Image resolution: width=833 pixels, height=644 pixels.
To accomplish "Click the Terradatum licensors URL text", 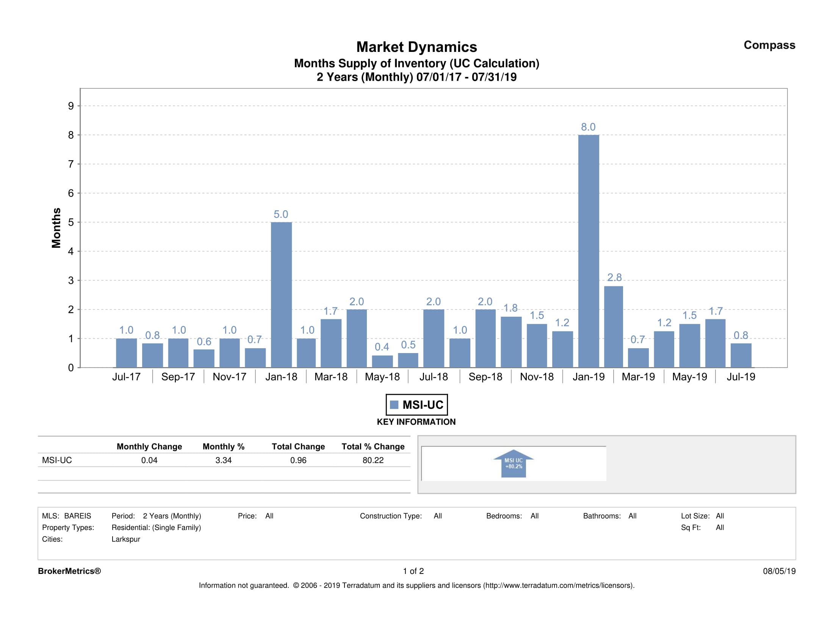I will (x=559, y=585).
